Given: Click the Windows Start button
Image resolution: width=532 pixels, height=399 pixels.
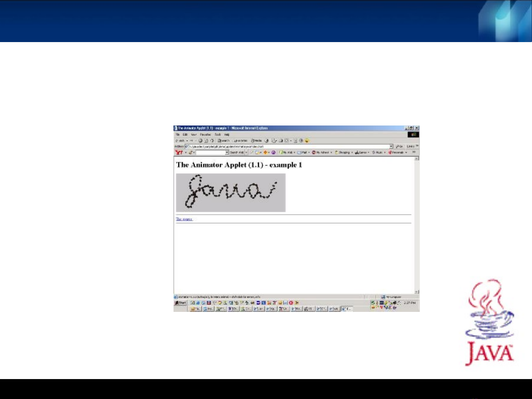Looking at the screenshot, I should click(x=180, y=303).
